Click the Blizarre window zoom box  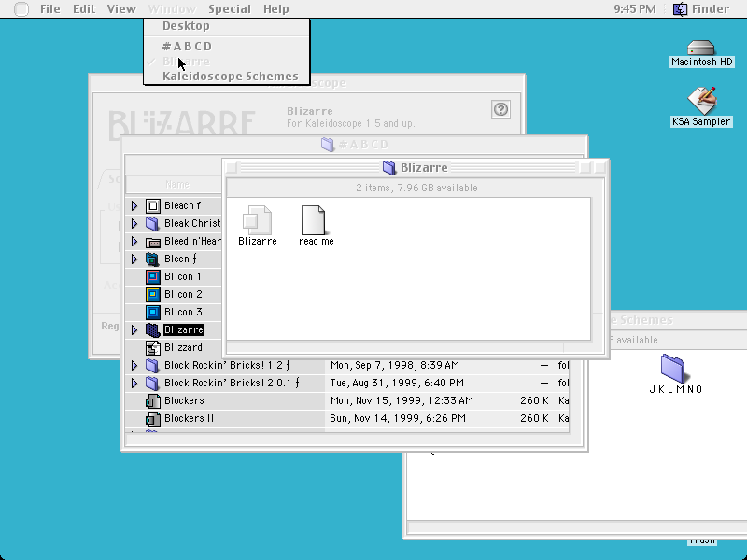(x=585, y=168)
